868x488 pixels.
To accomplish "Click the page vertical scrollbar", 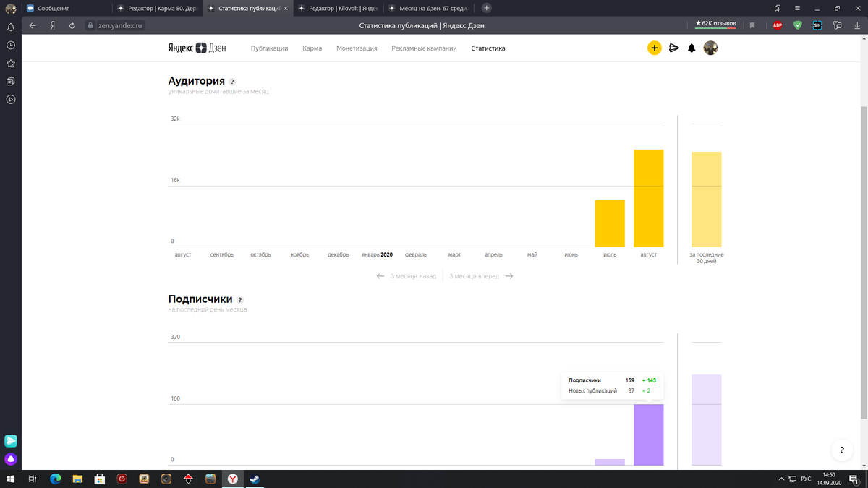I will [x=864, y=263].
